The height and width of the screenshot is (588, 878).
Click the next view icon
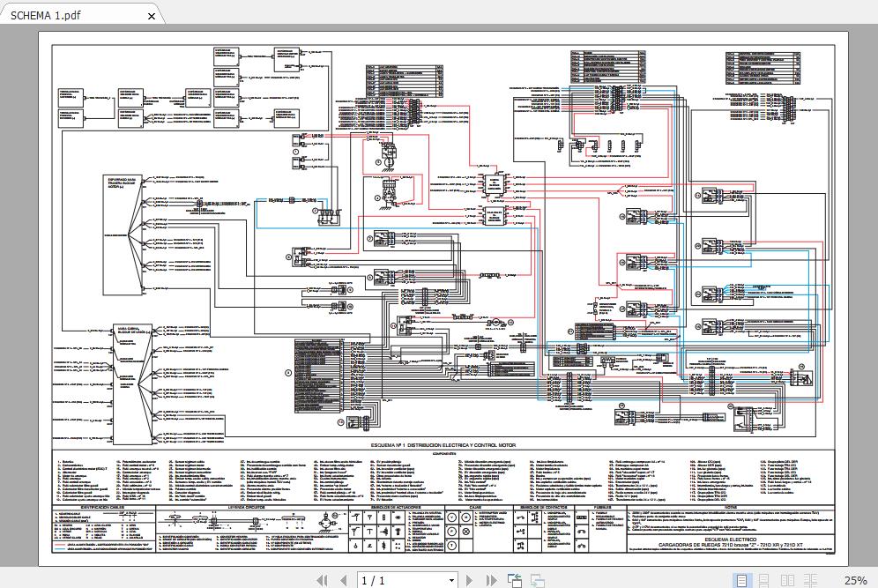point(536,580)
